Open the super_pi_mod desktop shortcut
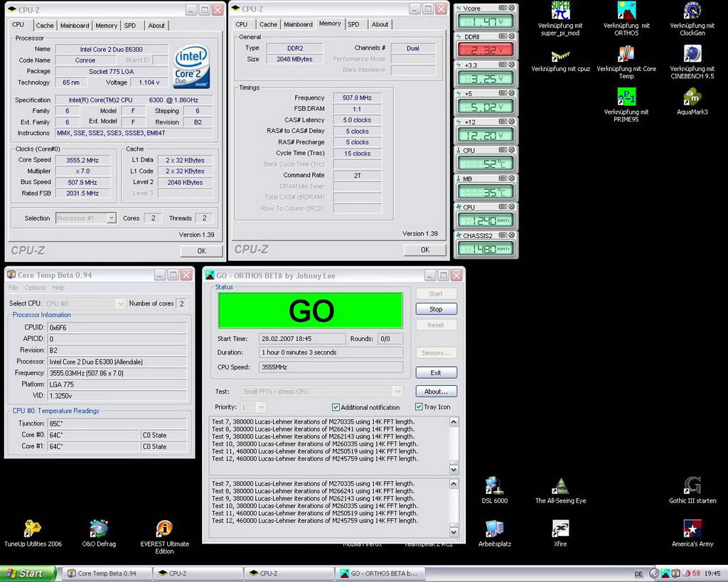This screenshot has height=582, width=728. 560,18
